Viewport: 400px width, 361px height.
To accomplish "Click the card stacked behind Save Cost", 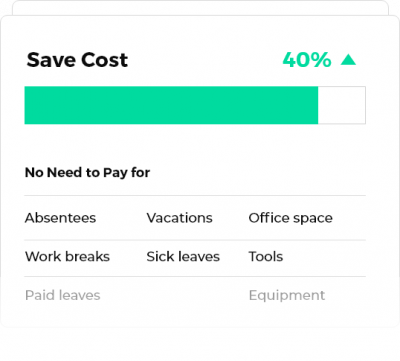I will coord(200,7).
